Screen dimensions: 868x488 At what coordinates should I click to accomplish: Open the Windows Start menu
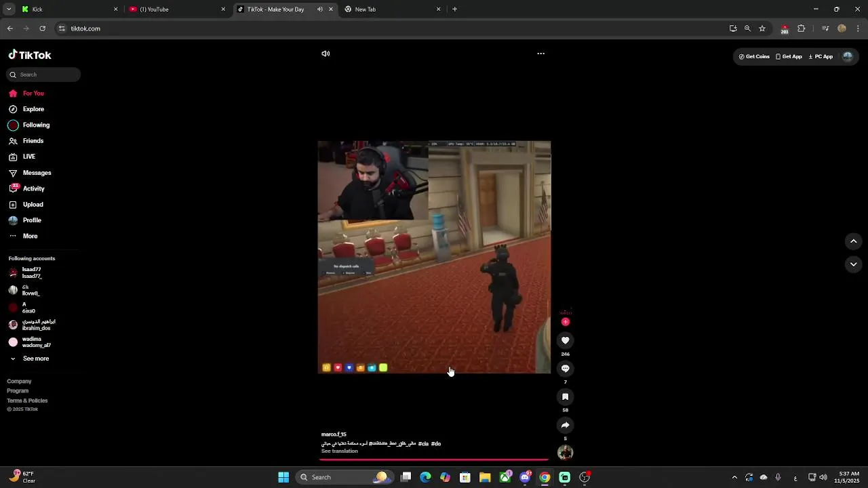(x=283, y=477)
